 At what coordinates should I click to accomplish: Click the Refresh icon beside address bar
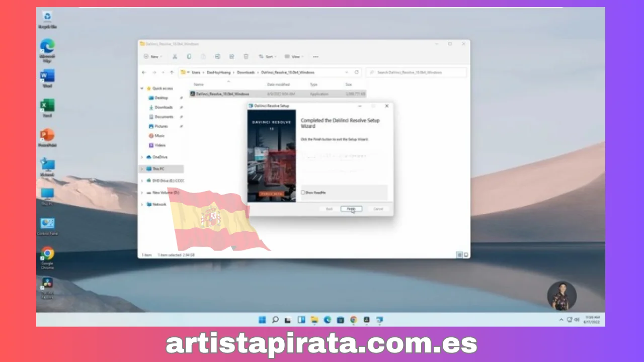coord(357,72)
